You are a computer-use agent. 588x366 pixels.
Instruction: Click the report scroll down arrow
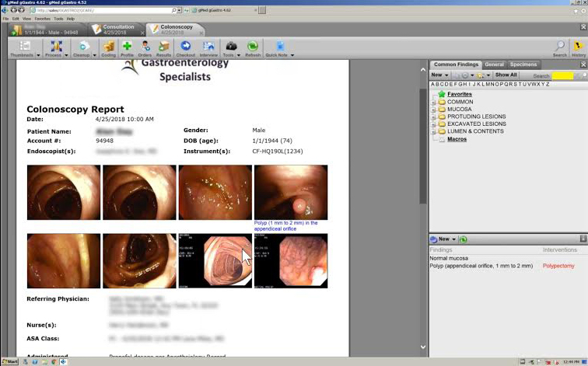click(423, 347)
